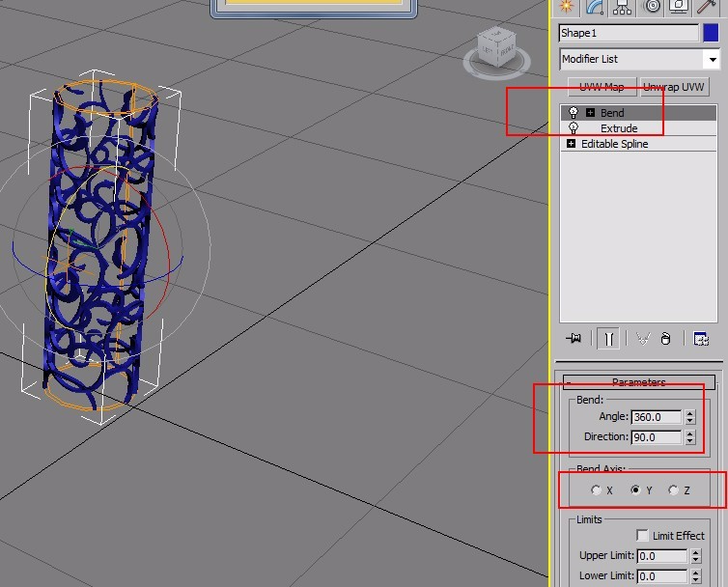Click the Unwrap UVW button
The width and height of the screenshot is (728, 587).
click(674, 87)
